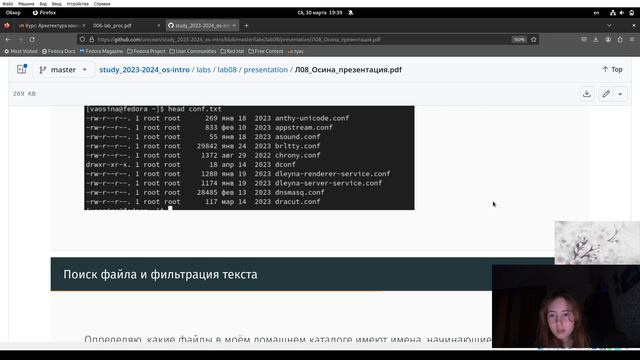Open the туис bookmark
This screenshot has width=640, height=360.
coord(296,51)
